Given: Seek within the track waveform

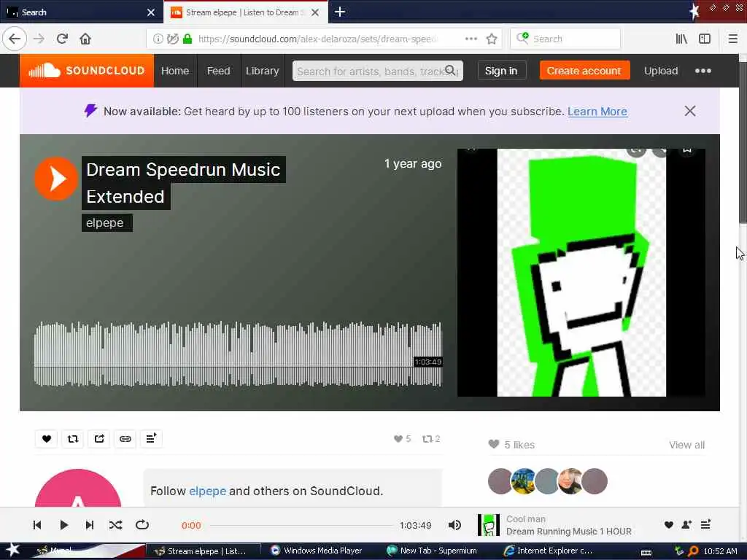Looking at the screenshot, I should pos(239,354).
